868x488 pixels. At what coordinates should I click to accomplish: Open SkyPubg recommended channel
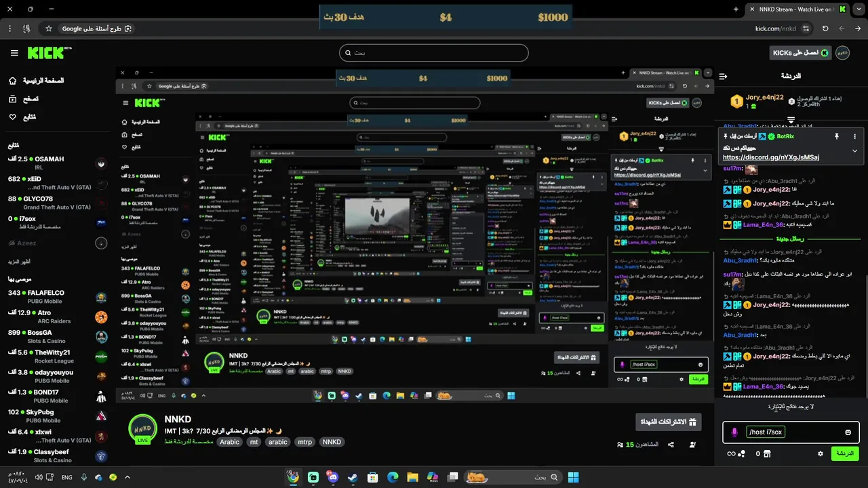[x=58, y=415]
